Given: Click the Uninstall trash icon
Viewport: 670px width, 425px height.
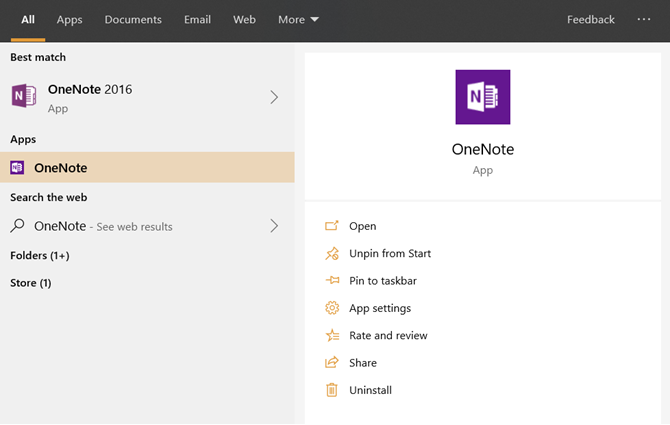Looking at the screenshot, I should click(x=332, y=390).
